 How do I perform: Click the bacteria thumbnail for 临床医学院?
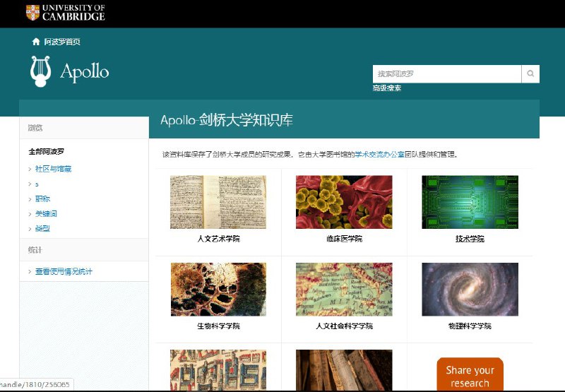(x=344, y=202)
